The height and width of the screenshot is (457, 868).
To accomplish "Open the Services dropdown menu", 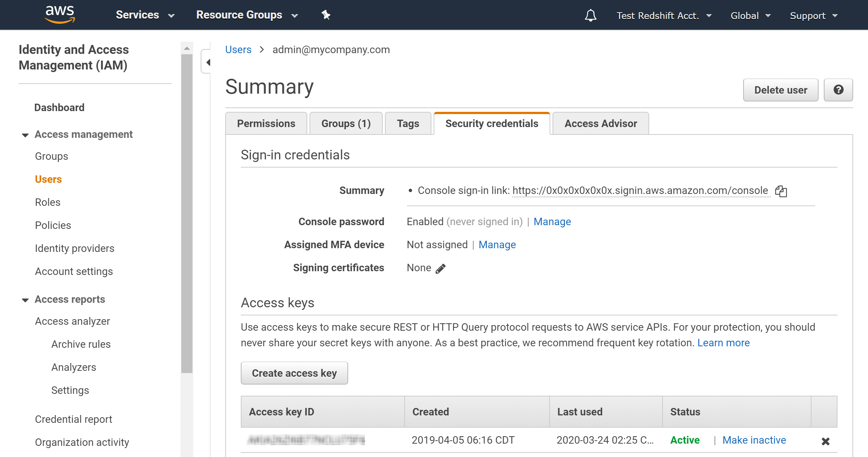I will [145, 15].
